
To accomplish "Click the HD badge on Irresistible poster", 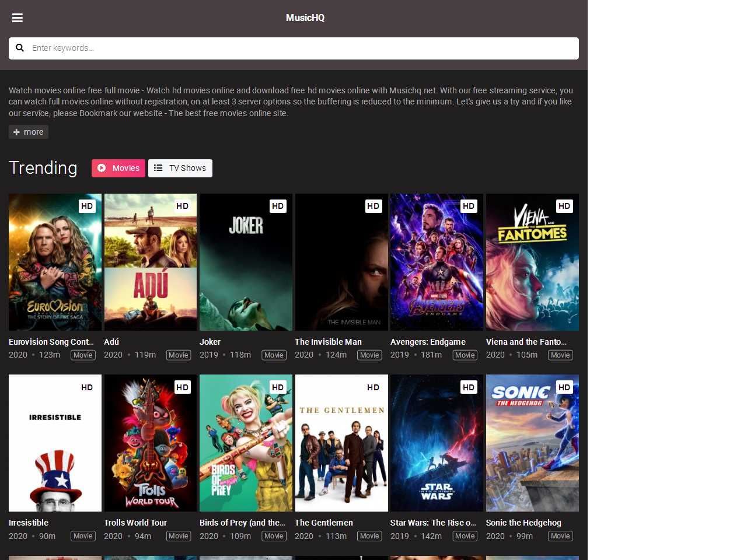I will coord(87,387).
